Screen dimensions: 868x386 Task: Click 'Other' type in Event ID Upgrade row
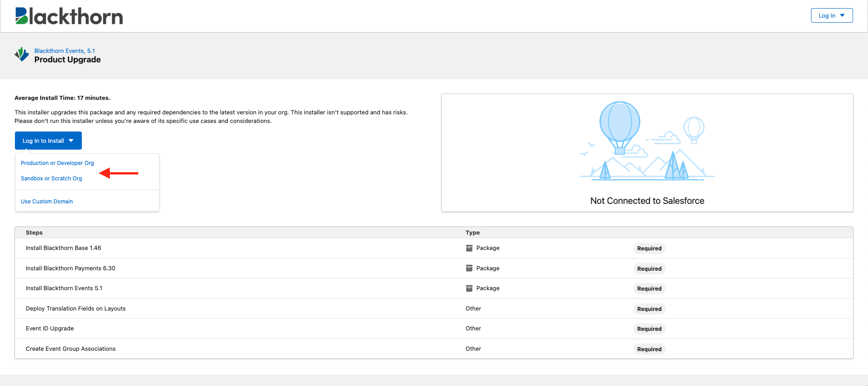473,329
